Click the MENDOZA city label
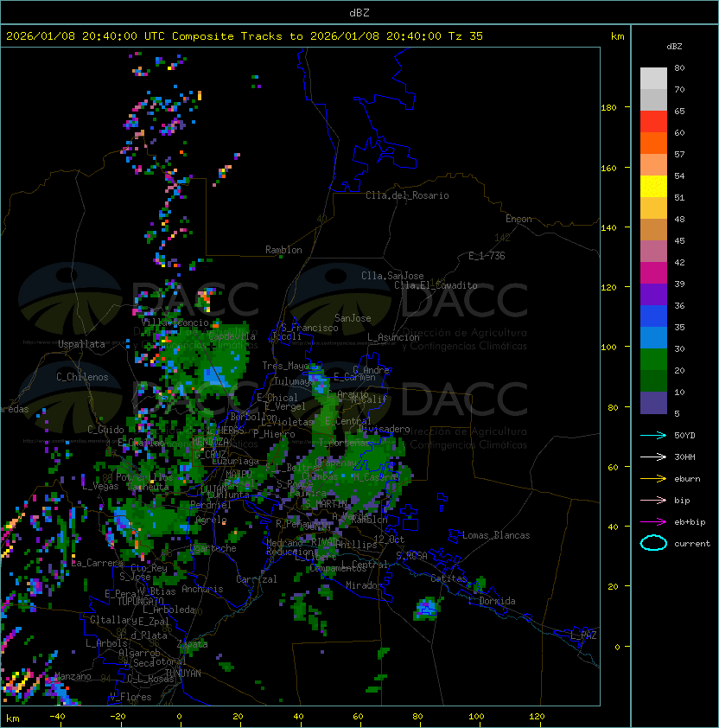Image resolution: width=719 pixels, height=728 pixels. 210,441
